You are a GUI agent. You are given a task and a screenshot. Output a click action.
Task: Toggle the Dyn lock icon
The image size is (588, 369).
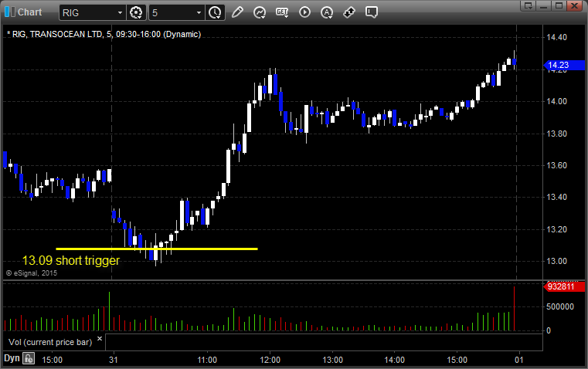coord(29,358)
